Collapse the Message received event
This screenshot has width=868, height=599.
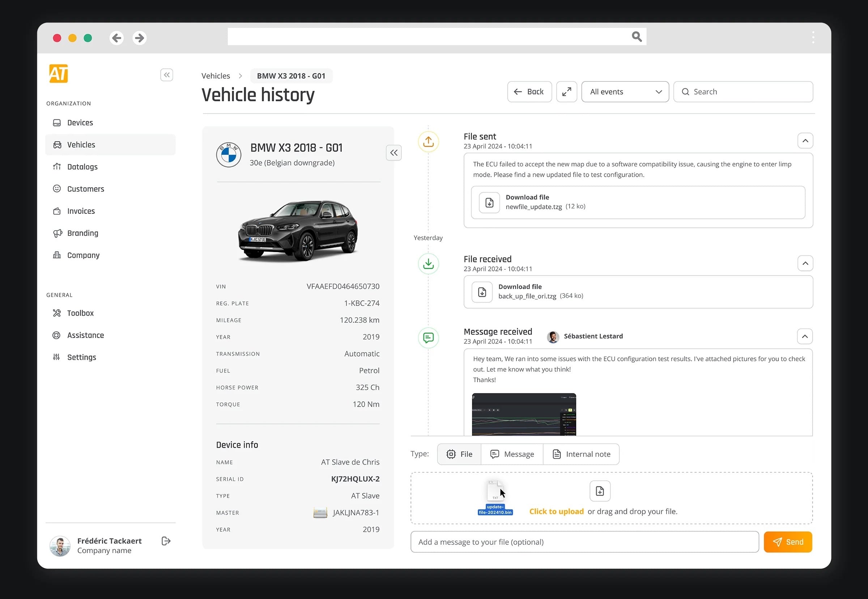(805, 336)
